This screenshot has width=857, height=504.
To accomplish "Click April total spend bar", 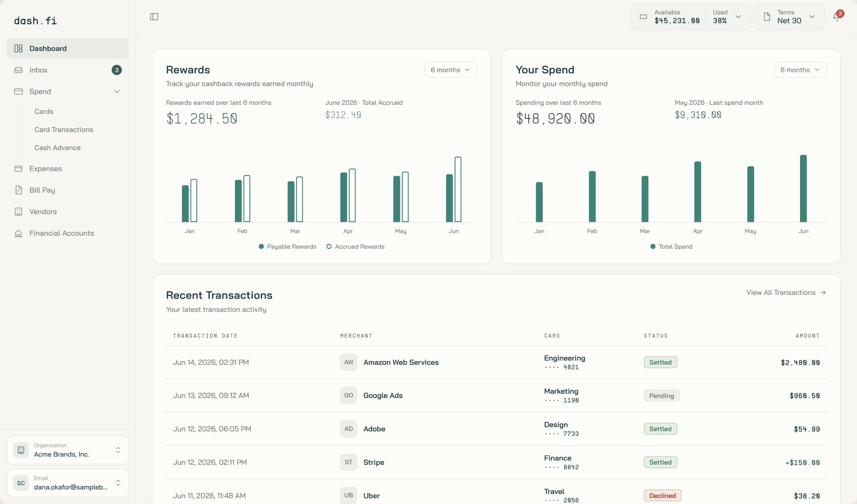I will tap(698, 192).
